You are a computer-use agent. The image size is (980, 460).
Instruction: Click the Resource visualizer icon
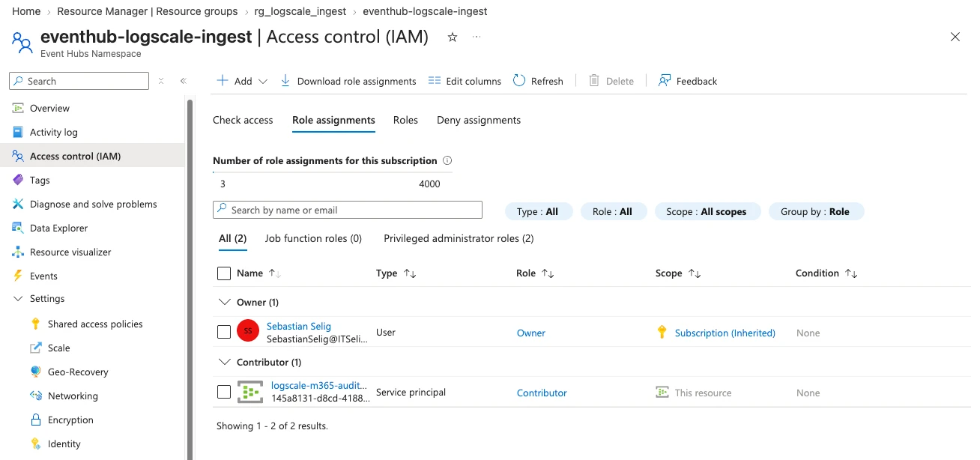[x=18, y=252]
